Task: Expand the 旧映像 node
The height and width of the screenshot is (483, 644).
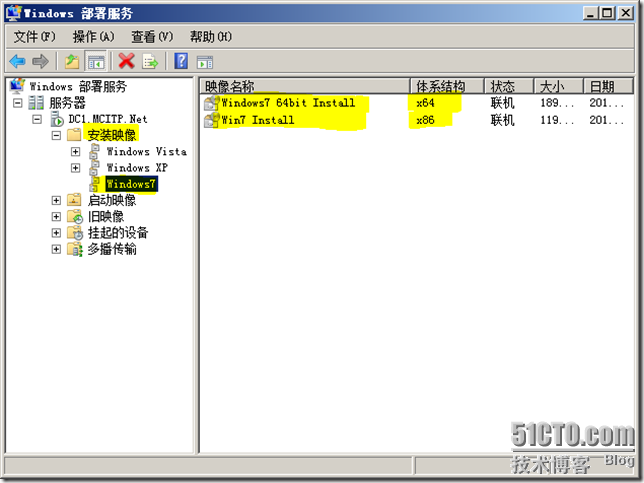Action: point(56,216)
